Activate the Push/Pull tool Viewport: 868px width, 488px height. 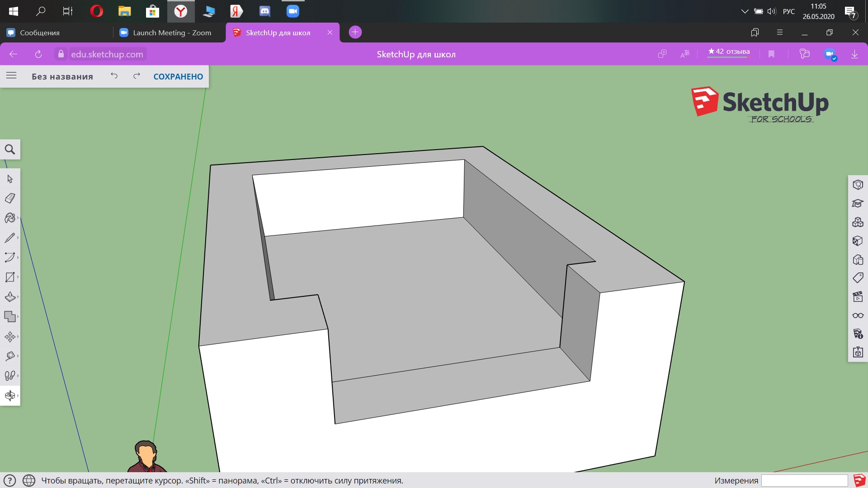tap(10, 297)
